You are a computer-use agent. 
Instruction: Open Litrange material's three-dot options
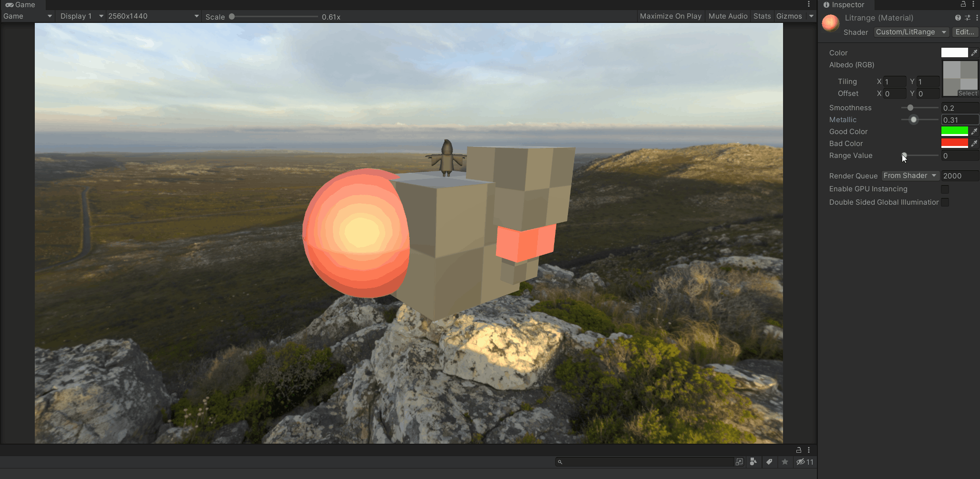point(977,18)
